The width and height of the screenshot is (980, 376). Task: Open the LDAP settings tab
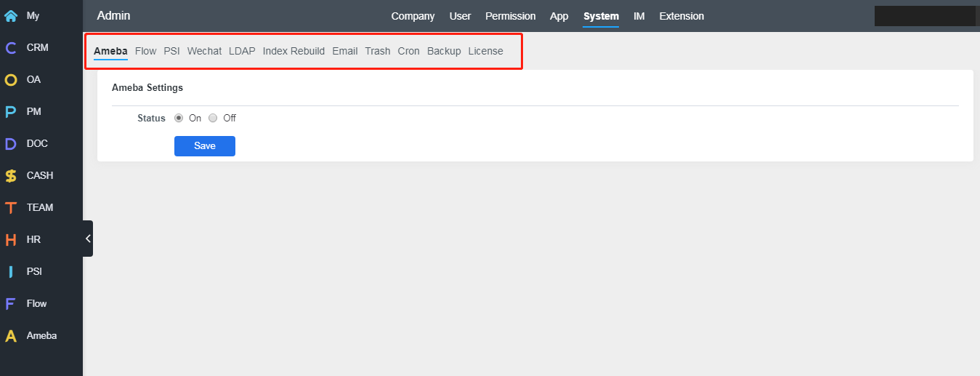[x=242, y=51]
